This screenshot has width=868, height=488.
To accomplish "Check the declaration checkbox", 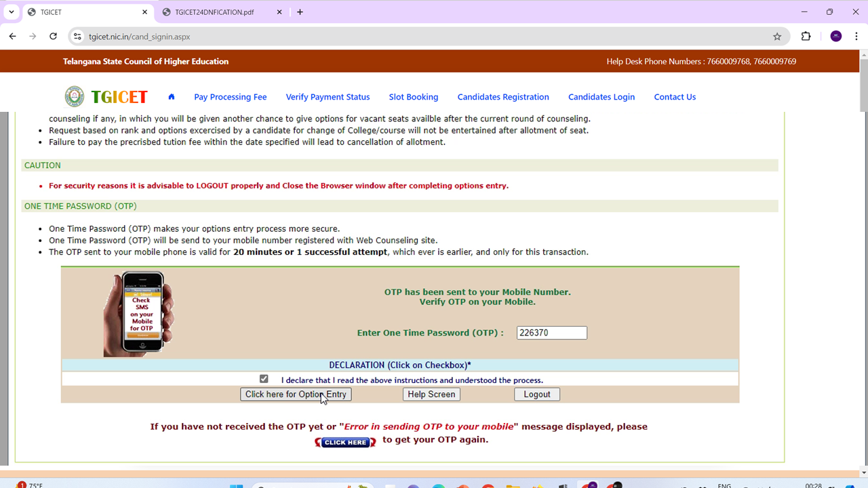I will click(264, 379).
